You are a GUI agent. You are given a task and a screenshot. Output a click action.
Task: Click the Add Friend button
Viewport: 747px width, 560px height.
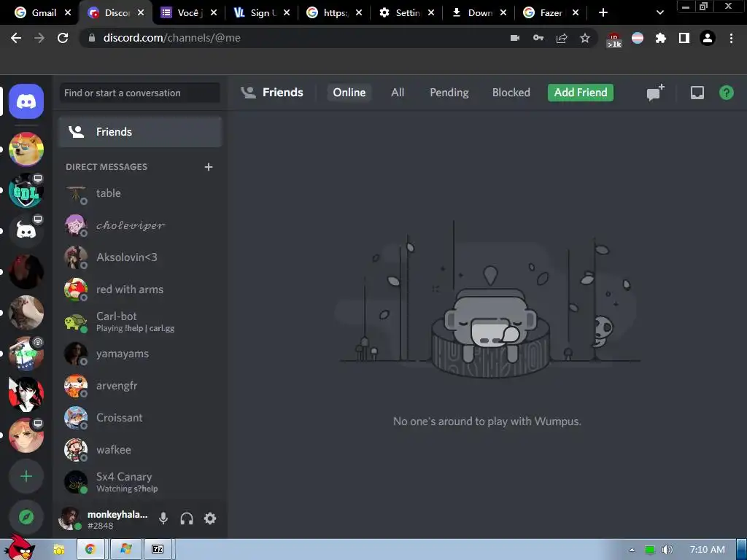(x=581, y=93)
